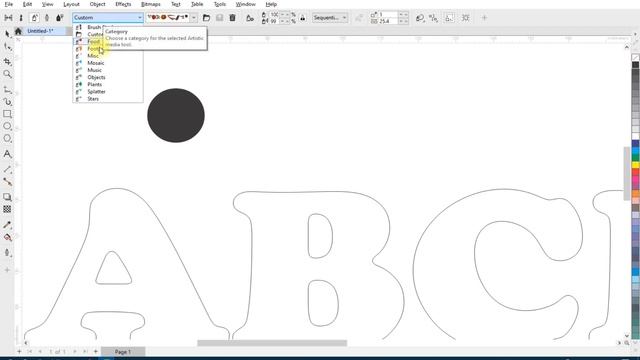Select the Zoom tool magnifier
This screenshot has height=360, width=640.
point(7,74)
